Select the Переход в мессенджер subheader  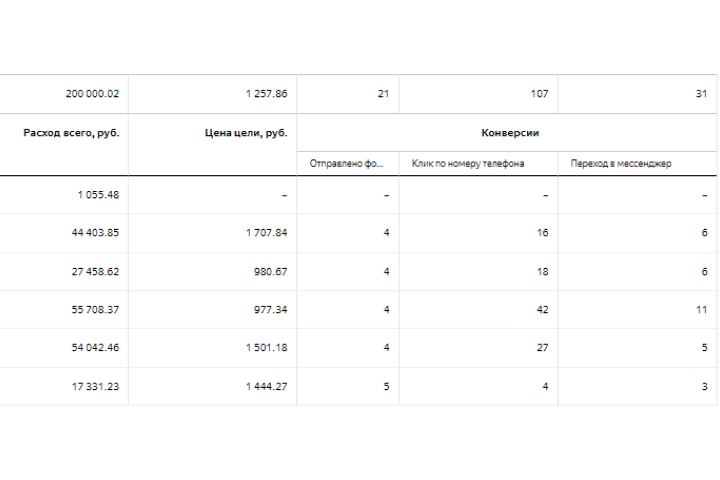pos(621,164)
